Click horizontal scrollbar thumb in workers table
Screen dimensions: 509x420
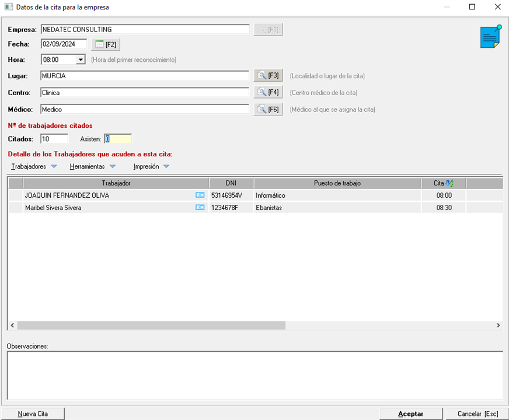pos(151,325)
